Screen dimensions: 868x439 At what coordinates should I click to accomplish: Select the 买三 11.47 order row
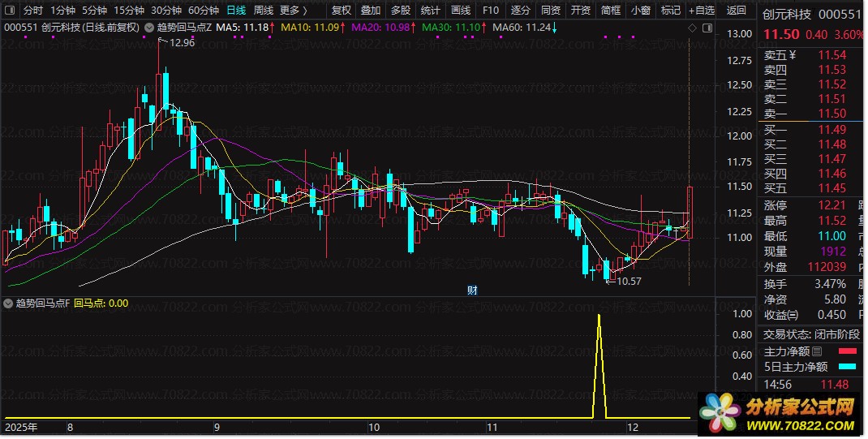point(810,159)
